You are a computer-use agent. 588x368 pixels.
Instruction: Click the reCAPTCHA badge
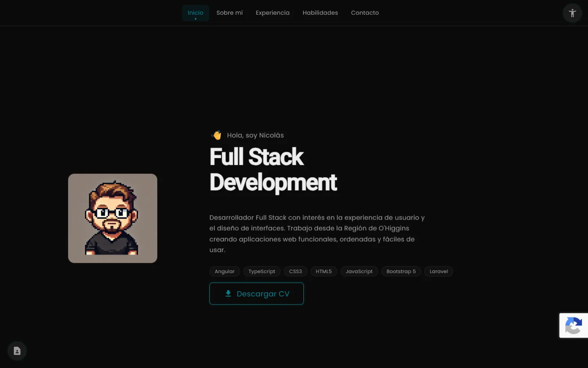click(574, 325)
